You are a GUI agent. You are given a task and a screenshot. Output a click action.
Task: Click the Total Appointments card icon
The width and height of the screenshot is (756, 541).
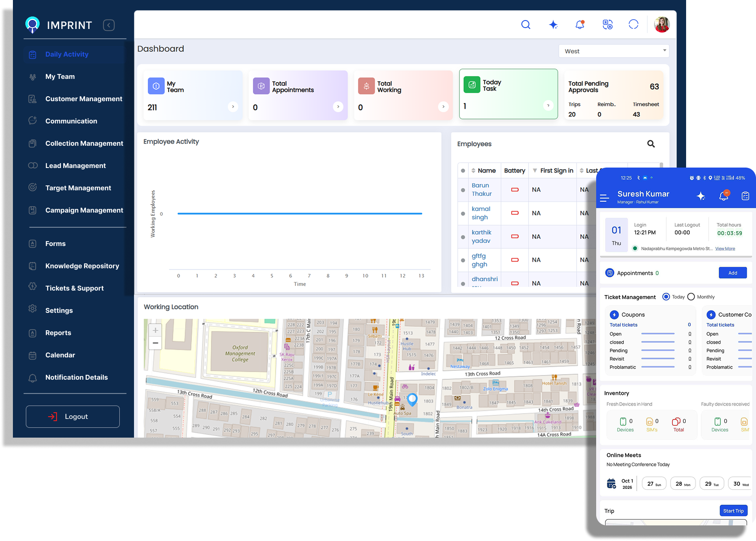(261, 86)
